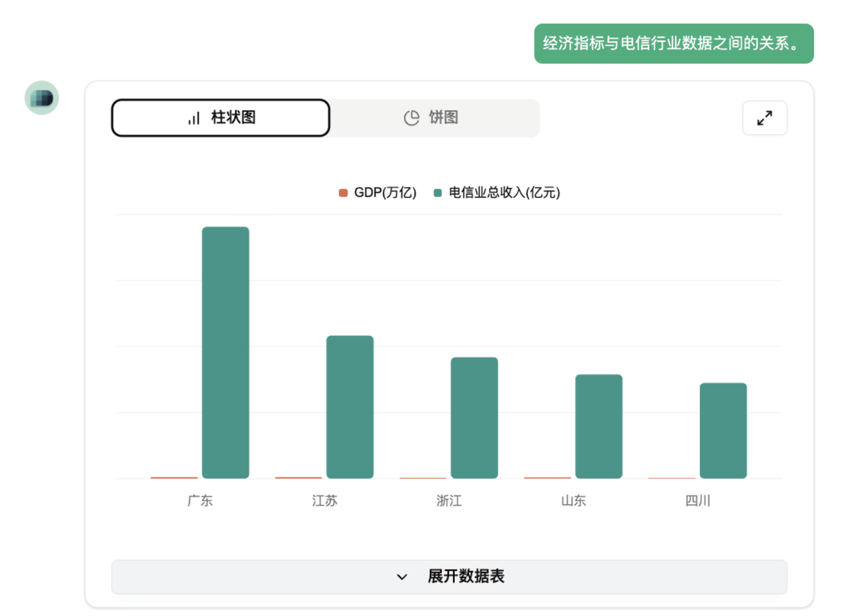854x616 pixels.
Task: Click the 广东 x-axis label
Action: (x=200, y=501)
